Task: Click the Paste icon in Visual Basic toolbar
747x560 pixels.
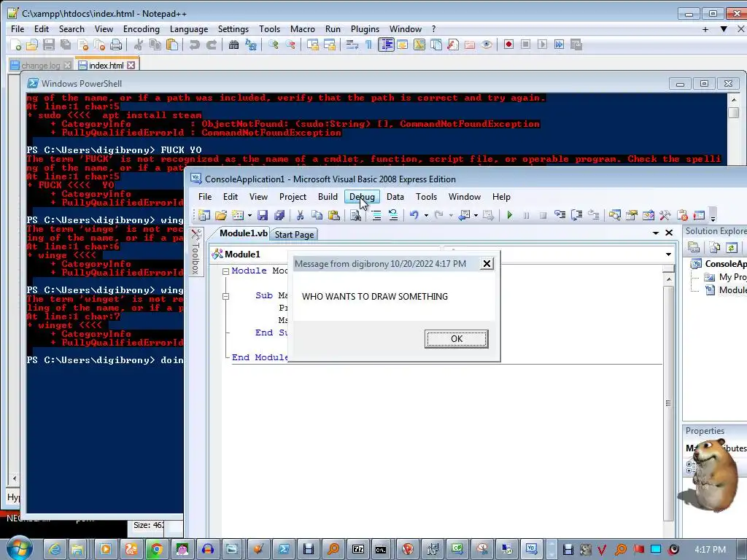Action: point(334,215)
